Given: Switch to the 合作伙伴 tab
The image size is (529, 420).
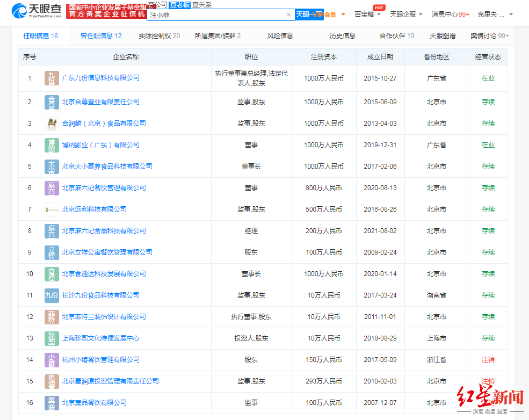Looking at the screenshot, I should [x=396, y=36].
